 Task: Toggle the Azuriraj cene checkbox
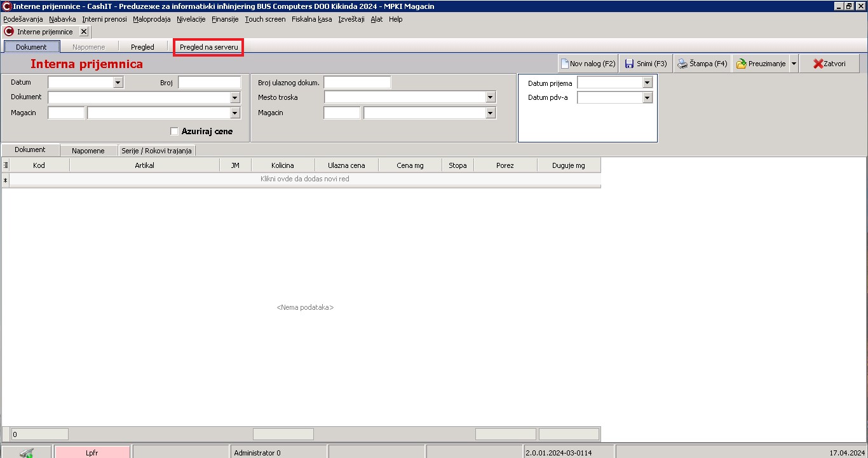tap(174, 132)
